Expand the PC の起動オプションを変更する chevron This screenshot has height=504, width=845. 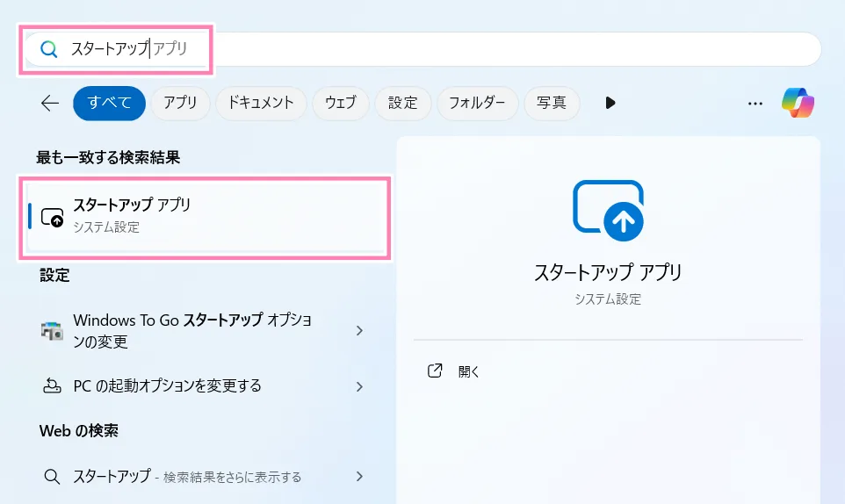point(359,385)
